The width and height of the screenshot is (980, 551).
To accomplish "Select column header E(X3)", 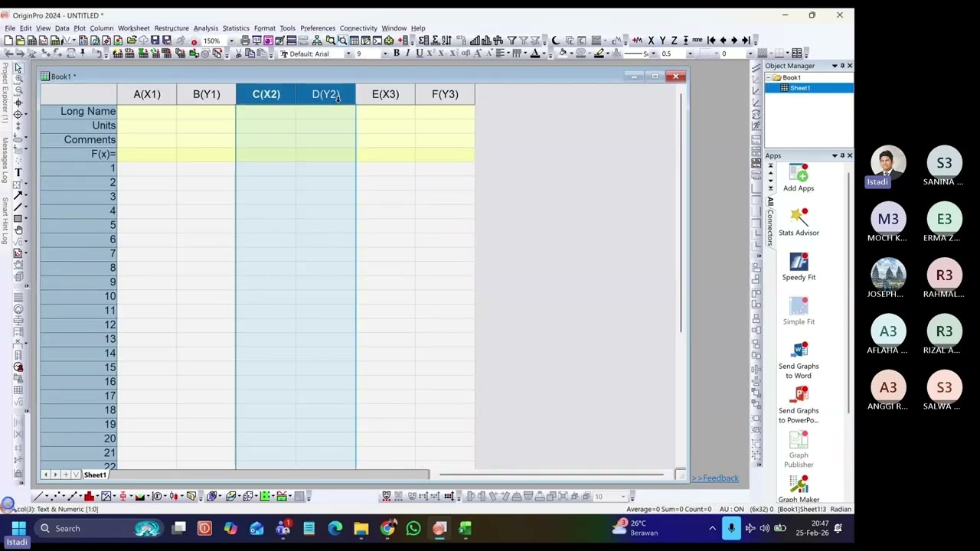I will pos(385,94).
